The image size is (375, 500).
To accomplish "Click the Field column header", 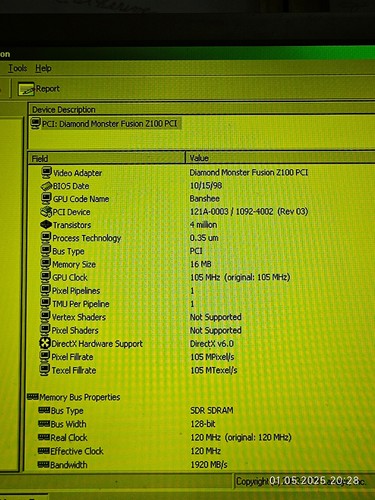I will click(107, 158).
